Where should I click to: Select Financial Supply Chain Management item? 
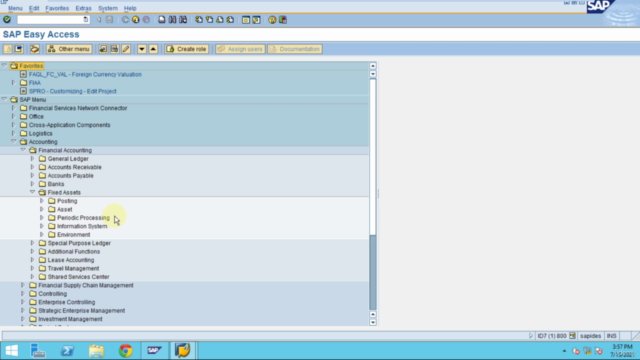[86, 285]
